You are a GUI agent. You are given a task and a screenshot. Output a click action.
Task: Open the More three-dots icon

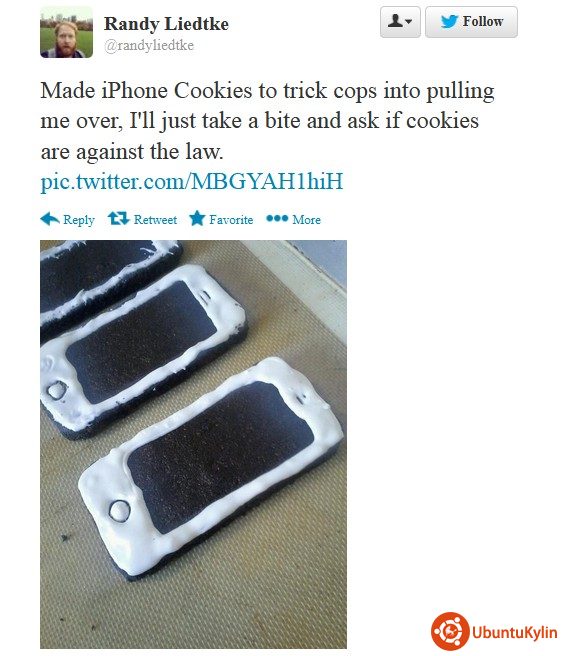tap(277, 218)
